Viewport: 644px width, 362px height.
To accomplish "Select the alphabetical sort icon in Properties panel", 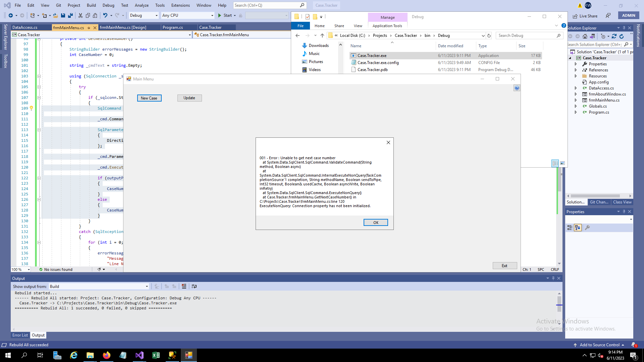I will pyautogui.click(x=577, y=228).
